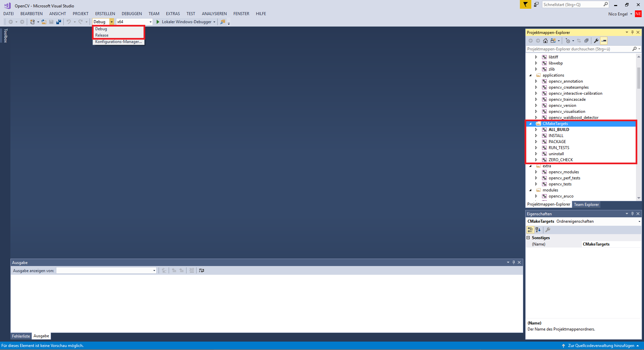Click the Find in Files toolbar icon
This screenshot has height=350, width=644.
[223, 22]
